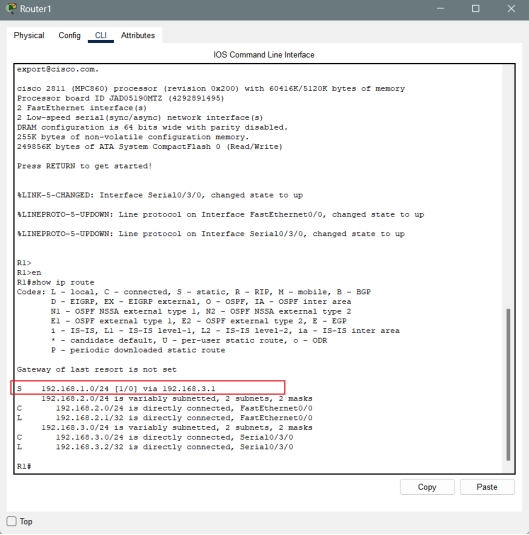Click the 192.168.2.0/24 directly connected line
The image size is (529, 535).
click(x=165, y=408)
